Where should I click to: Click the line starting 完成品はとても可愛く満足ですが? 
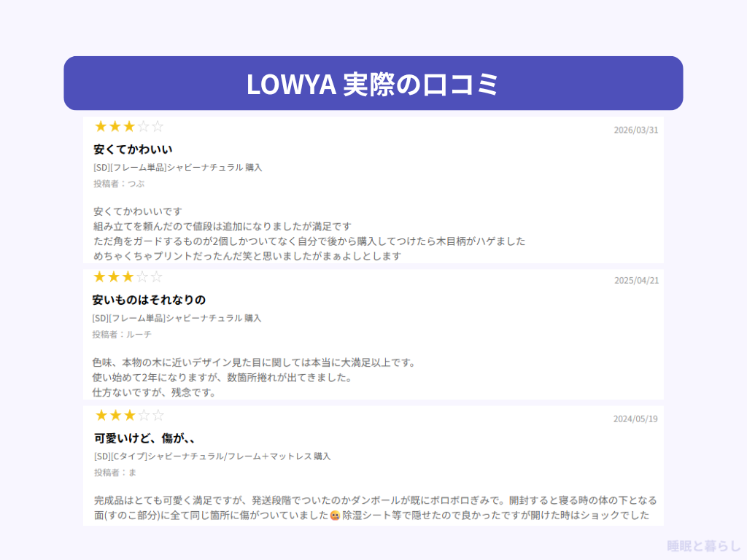tap(376, 500)
